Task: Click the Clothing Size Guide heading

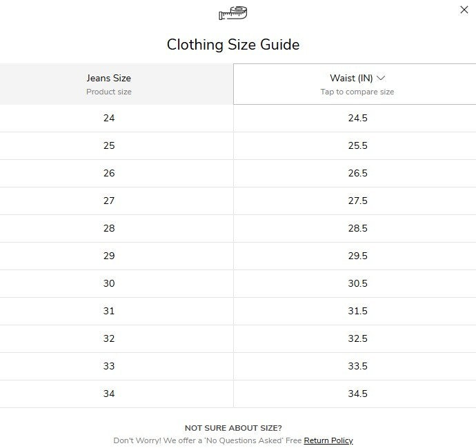Action: (x=233, y=45)
